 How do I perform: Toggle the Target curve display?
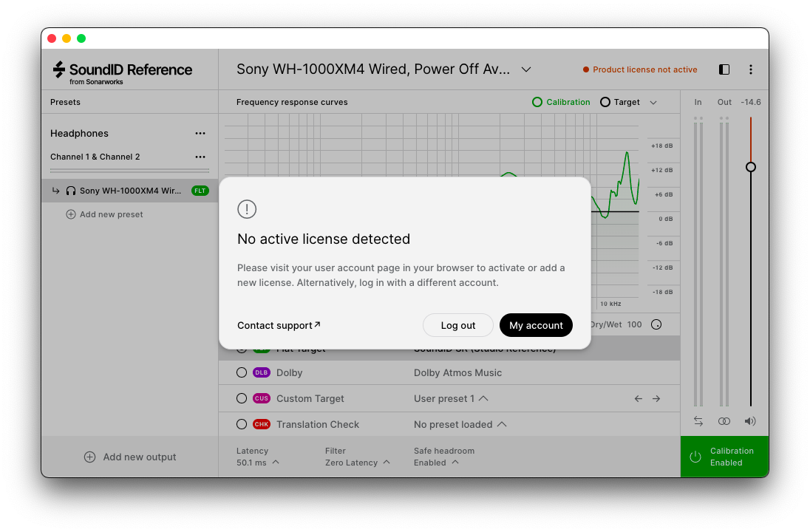pyautogui.click(x=620, y=102)
